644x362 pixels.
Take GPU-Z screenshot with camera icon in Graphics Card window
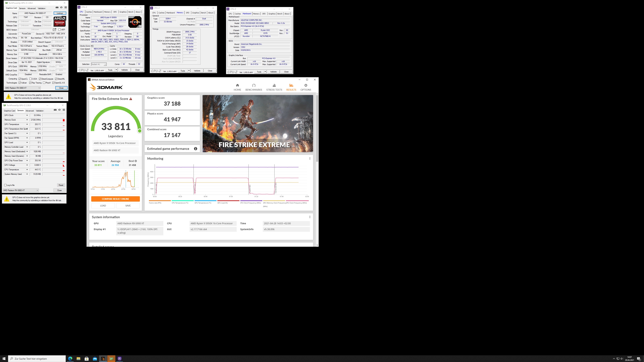pos(57,8)
